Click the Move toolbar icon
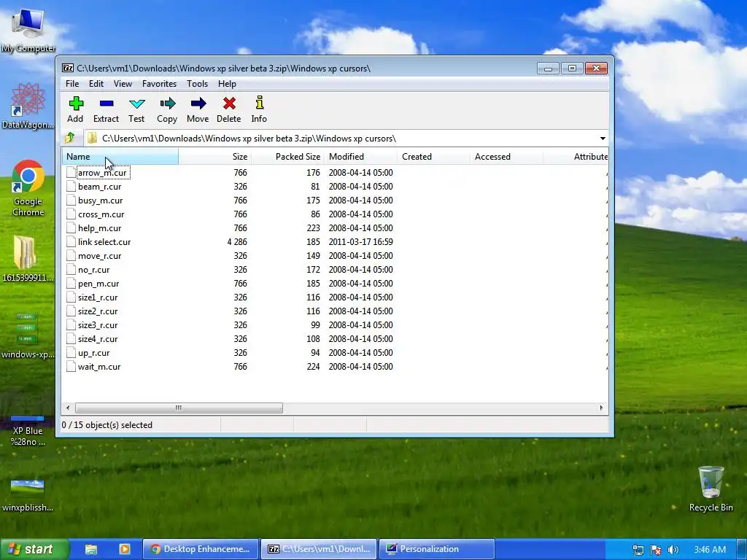Viewport: 747px width, 560px height. (198, 104)
